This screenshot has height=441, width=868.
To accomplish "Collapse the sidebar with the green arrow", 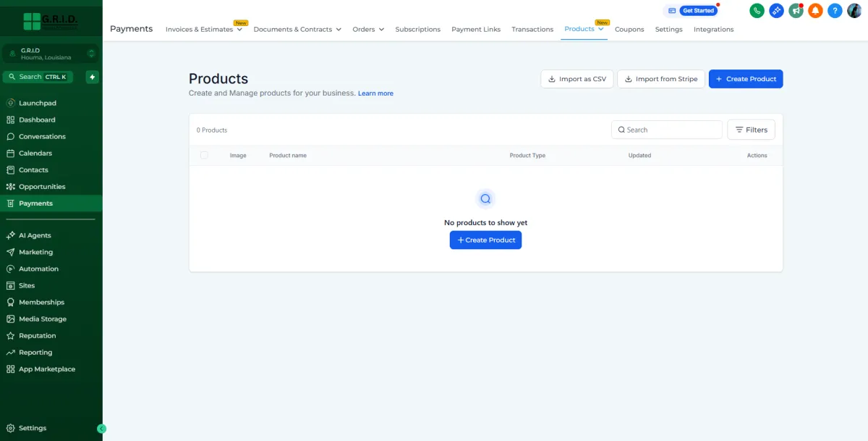I will coord(101,429).
